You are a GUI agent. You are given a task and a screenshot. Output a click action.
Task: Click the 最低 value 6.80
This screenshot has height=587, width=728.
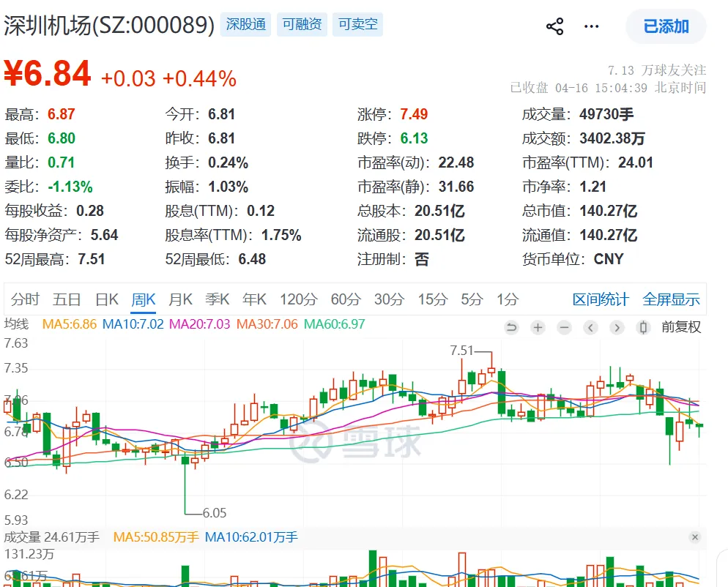61,138
